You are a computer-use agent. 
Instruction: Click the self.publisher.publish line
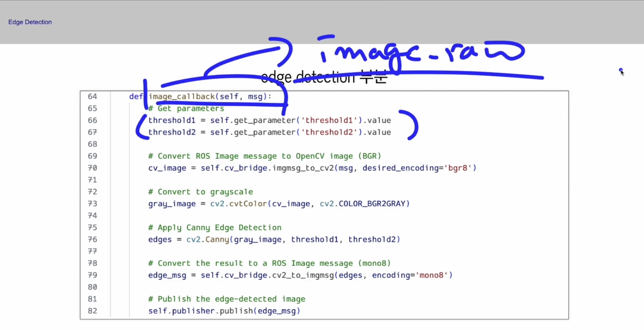[224, 311]
